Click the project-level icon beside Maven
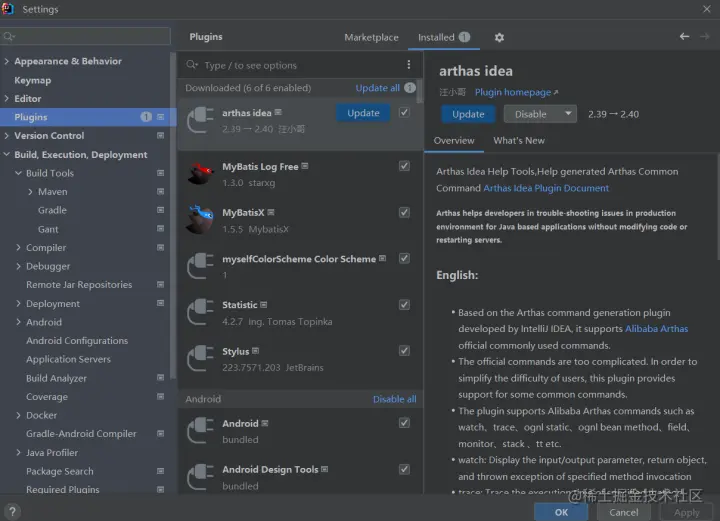Viewport: 720px width, 521px height. coord(160,191)
